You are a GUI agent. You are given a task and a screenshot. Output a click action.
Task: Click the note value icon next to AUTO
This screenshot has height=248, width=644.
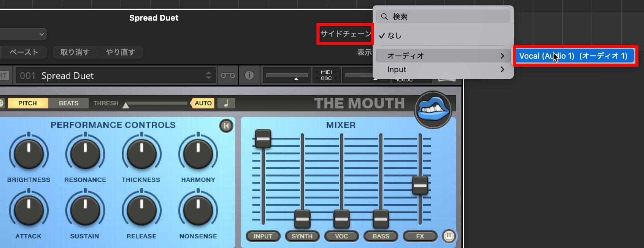pos(226,103)
